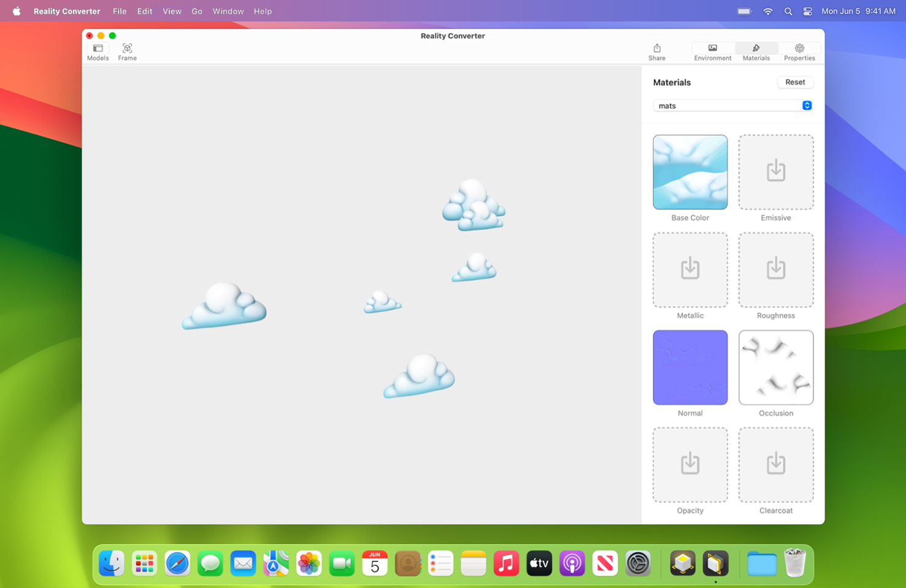Open Finder from the Dock

(x=112, y=563)
